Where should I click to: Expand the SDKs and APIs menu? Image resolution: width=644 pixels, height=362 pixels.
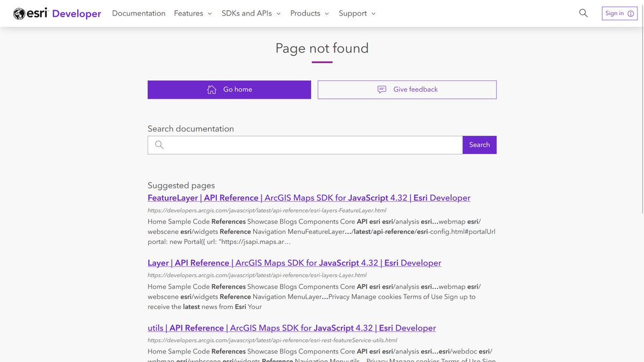251,13
